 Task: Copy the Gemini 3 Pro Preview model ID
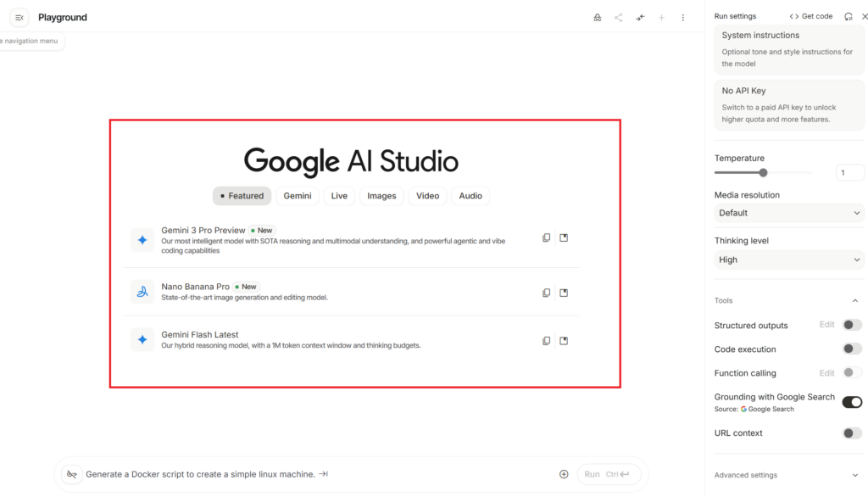point(547,237)
